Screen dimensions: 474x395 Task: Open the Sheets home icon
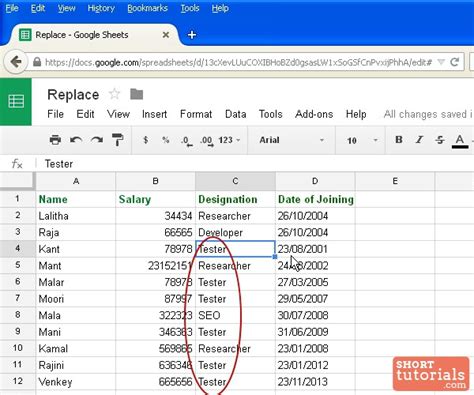click(16, 102)
